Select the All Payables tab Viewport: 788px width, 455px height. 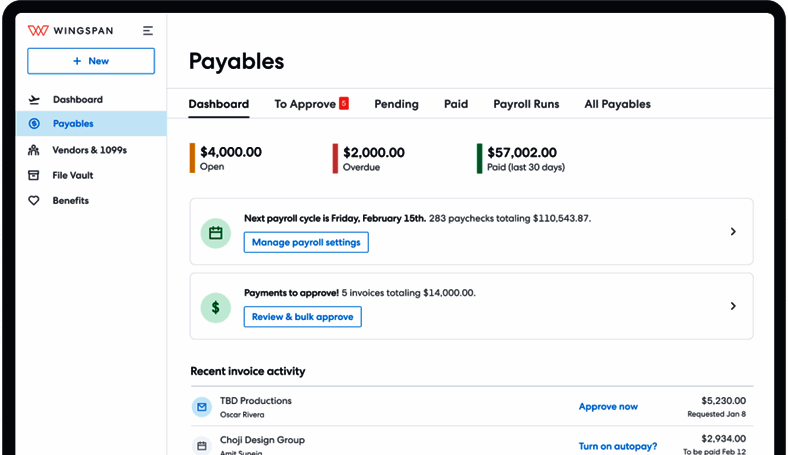pyautogui.click(x=617, y=104)
